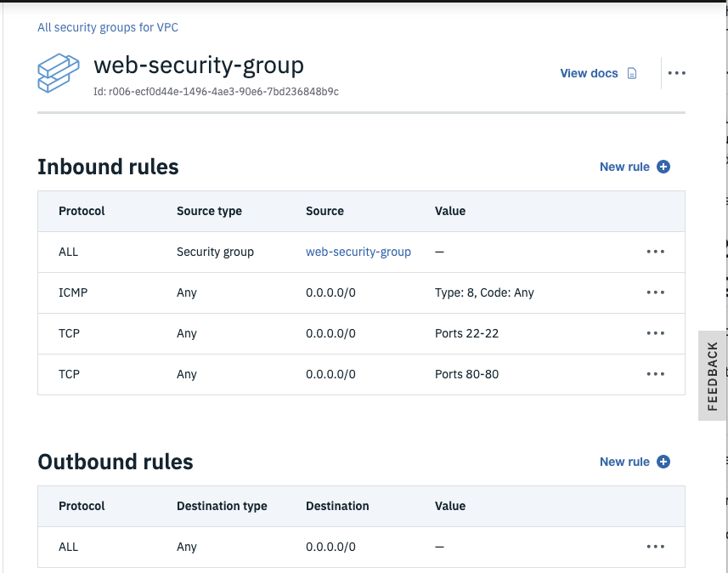Viewport: 728px width, 573px height.
Task: Open the Feedback side tab
Action: coord(713,374)
